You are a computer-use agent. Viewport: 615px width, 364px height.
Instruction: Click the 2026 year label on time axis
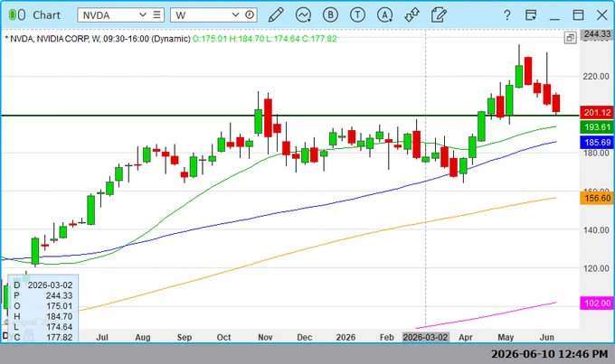[x=345, y=338]
